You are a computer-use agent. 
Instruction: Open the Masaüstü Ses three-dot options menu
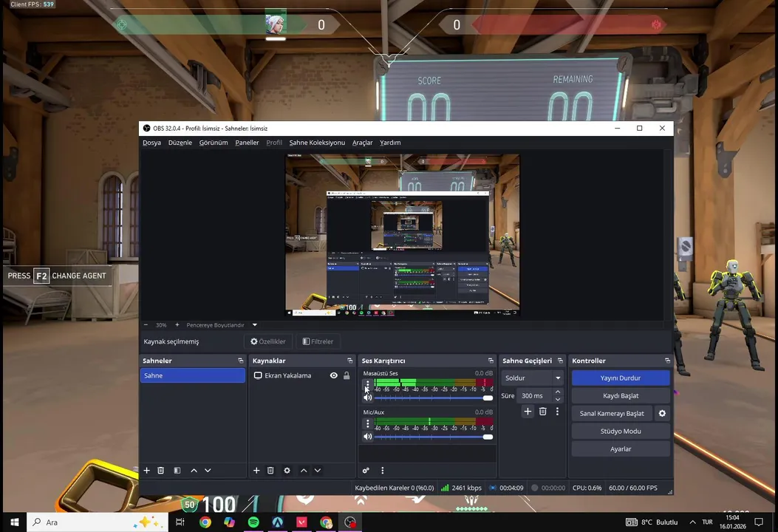[x=367, y=383]
